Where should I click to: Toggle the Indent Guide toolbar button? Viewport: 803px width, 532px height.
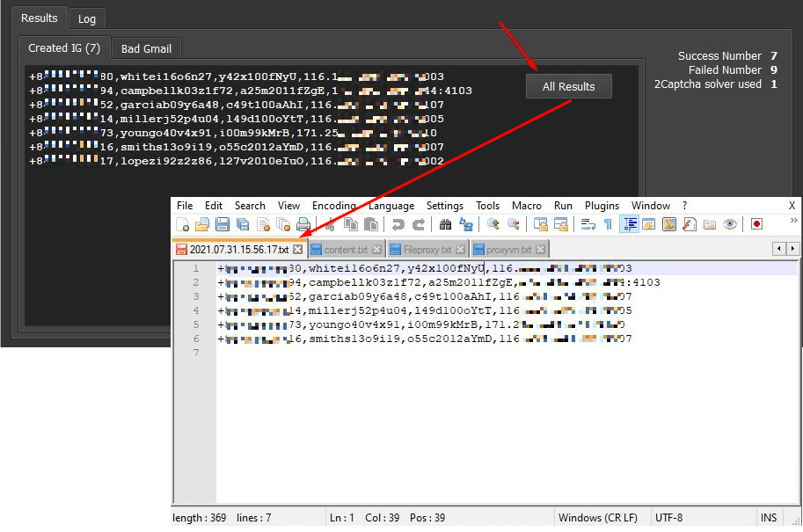pos(630,224)
